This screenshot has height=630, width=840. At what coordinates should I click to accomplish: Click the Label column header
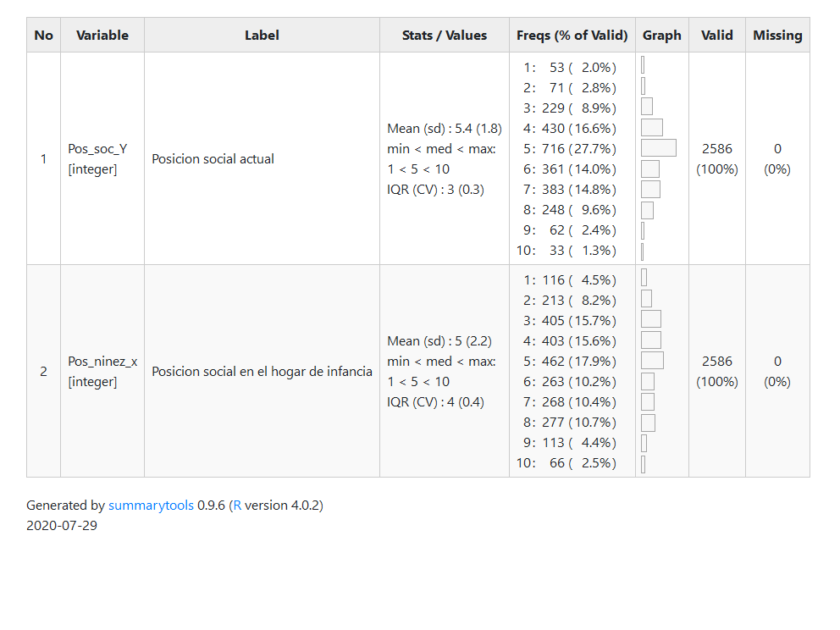tap(262, 36)
